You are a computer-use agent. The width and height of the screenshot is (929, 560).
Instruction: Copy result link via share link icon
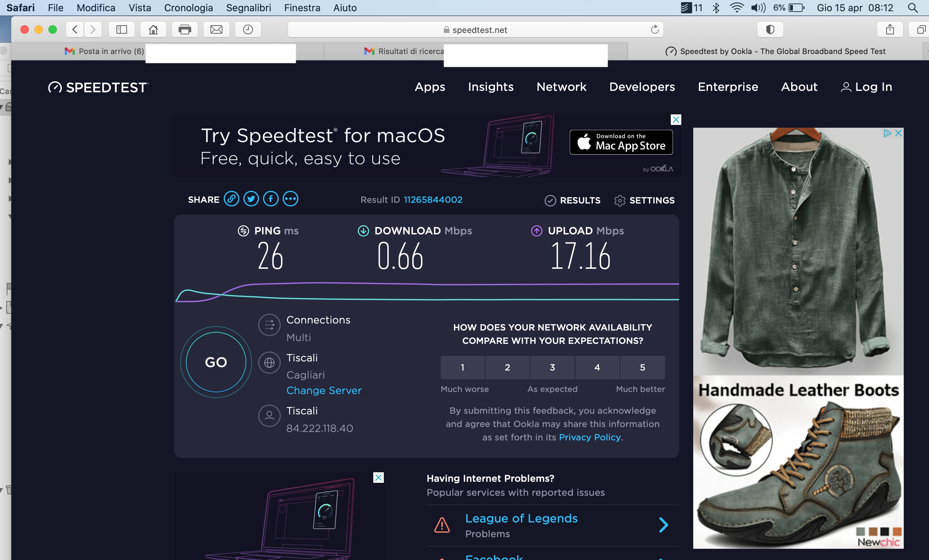[x=232, y=199]
